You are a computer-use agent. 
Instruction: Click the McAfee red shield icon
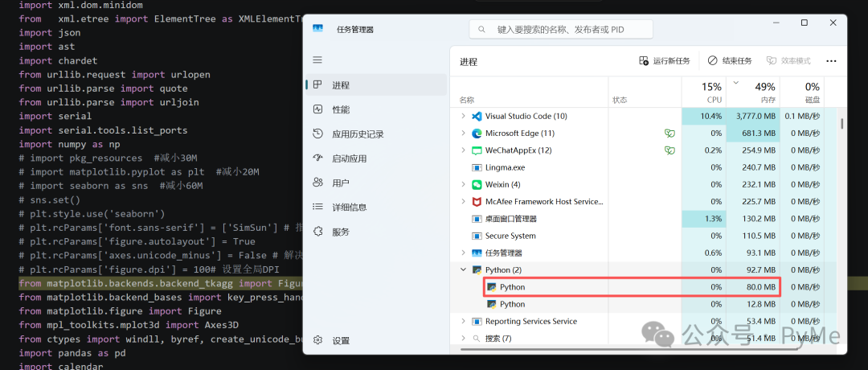477,202
